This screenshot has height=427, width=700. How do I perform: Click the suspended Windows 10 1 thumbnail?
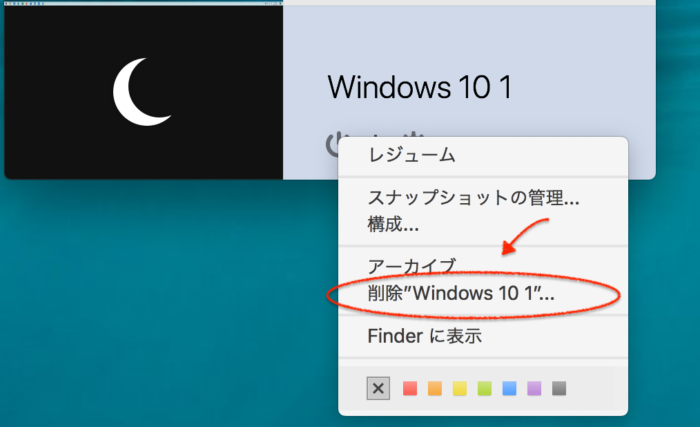coord(144,92)
